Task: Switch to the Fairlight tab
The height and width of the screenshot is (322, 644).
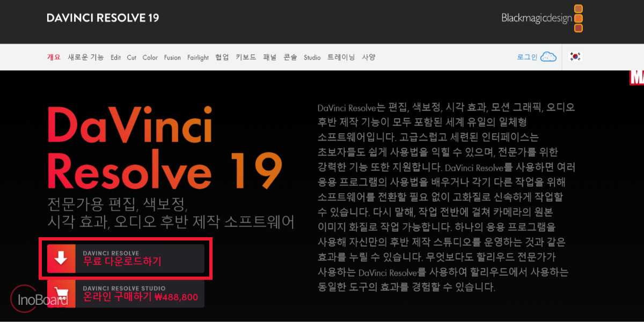Action: point(198,57)
